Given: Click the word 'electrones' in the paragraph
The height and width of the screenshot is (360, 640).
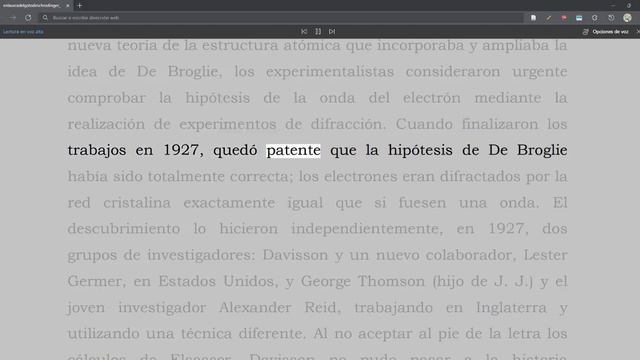Looking at the screenshot, I should 360,176.
